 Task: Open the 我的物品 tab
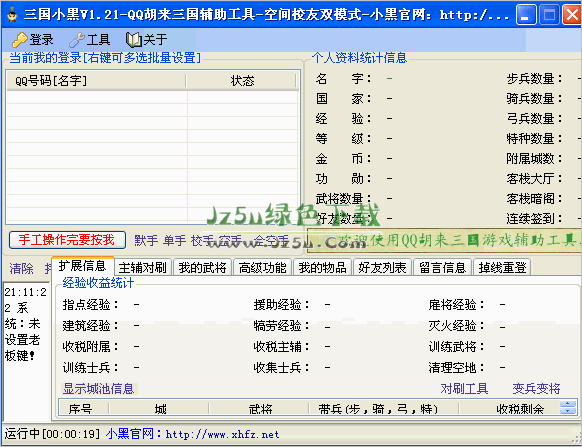click(x=322, y=267)
